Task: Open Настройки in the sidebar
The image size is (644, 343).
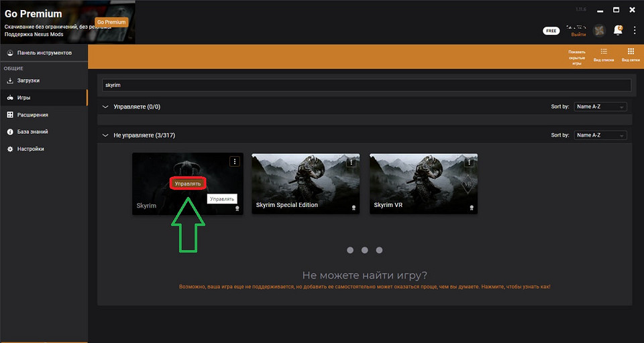Action: (30, 149)
